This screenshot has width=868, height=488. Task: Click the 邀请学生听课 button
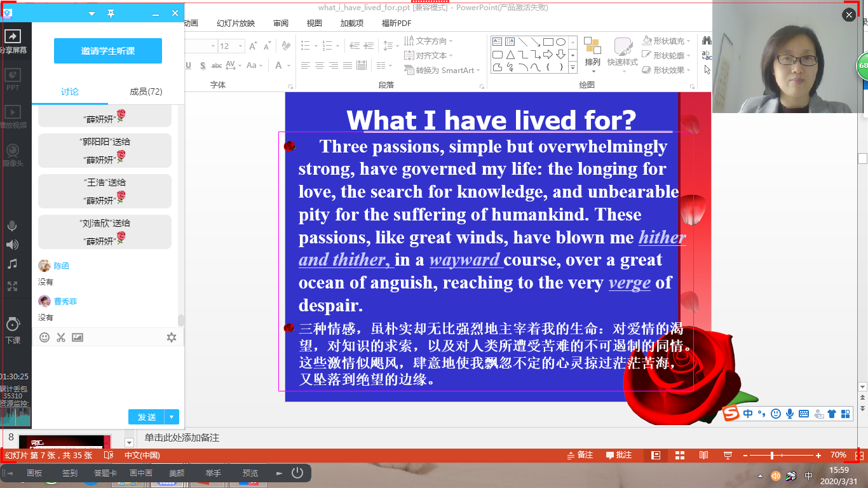click(108, 51)
